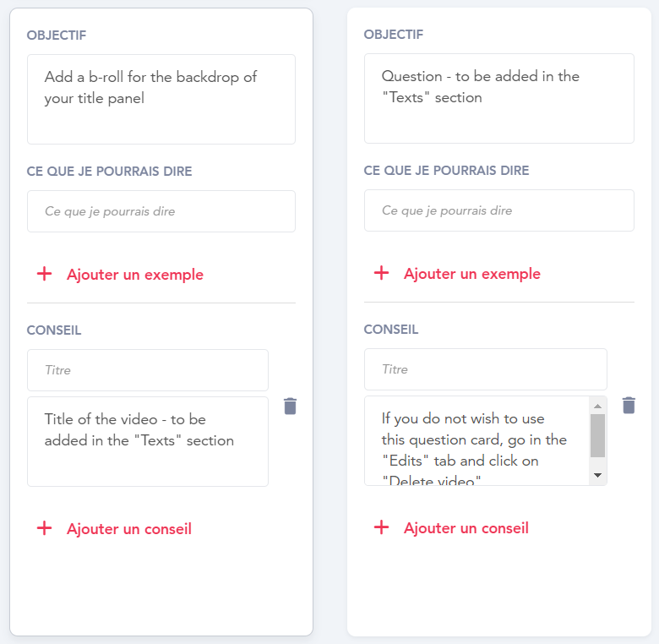659x644 pixels.
Task: Add an example in the right card
Action: pyautogui.click(x=472, y=274)
